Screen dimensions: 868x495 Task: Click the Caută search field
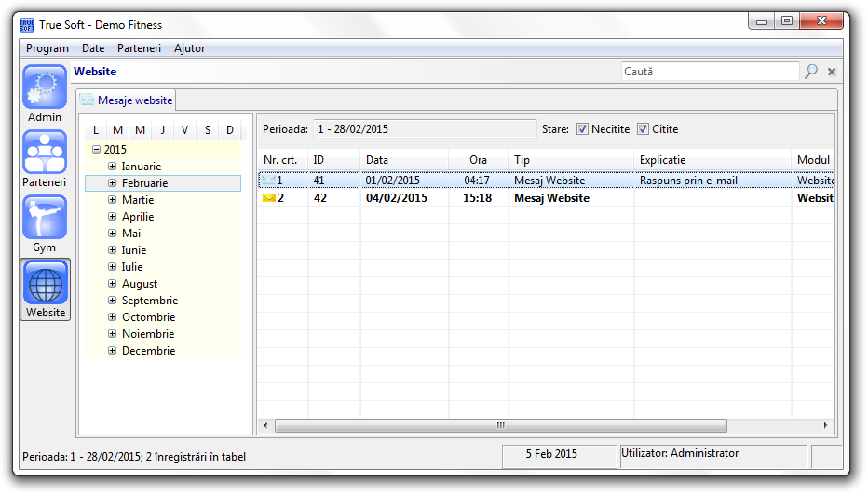pos(710,72)
